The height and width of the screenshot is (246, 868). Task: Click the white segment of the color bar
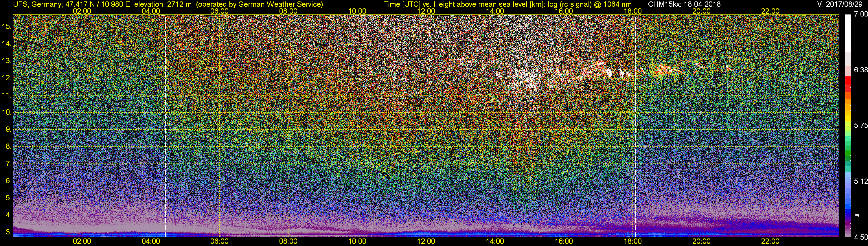(x=848, y=33)
